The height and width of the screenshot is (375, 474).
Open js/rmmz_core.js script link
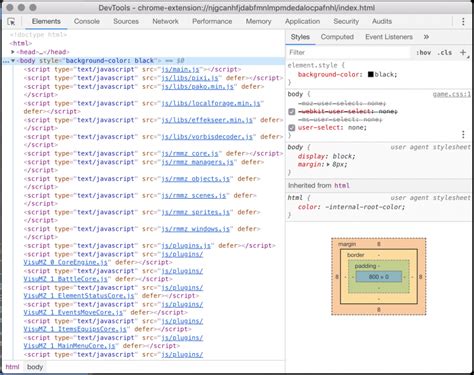(190, 154)
